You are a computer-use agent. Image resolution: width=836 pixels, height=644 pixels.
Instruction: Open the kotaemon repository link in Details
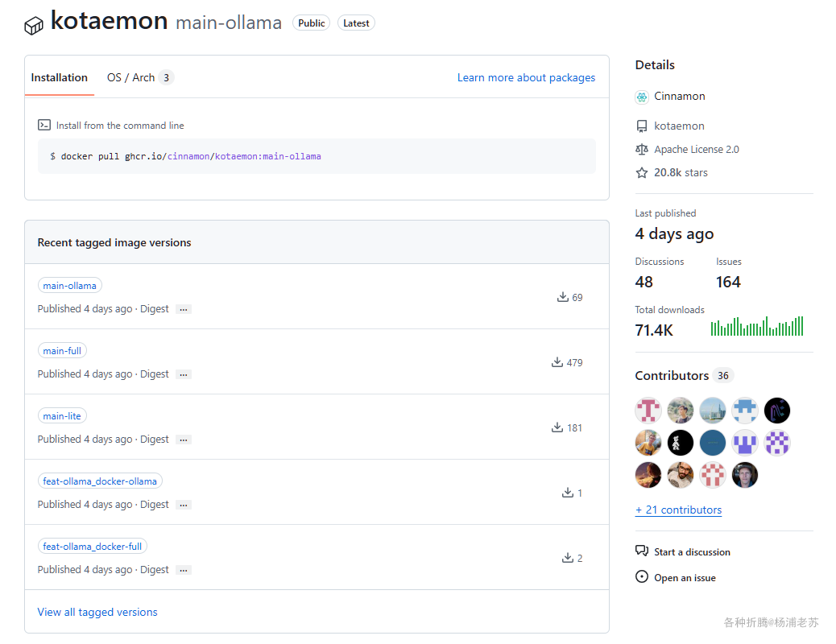pos(679,126)
